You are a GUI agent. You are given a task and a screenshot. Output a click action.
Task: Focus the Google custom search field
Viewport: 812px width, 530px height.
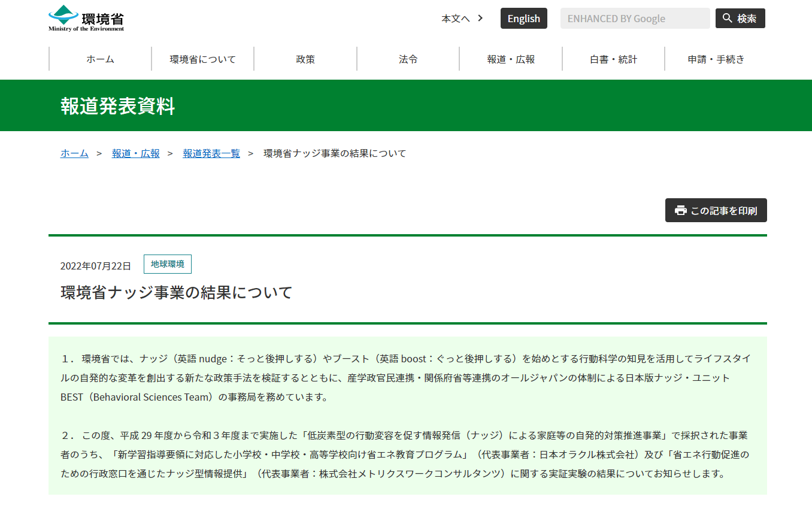coord(635,19)
